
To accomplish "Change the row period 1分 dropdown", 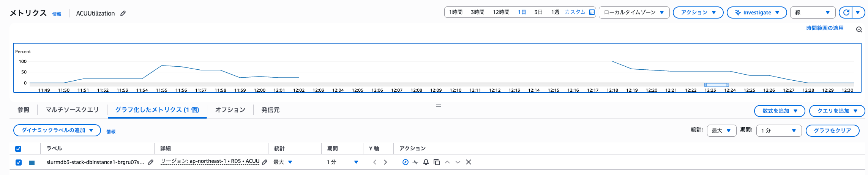I will point(342,162).
